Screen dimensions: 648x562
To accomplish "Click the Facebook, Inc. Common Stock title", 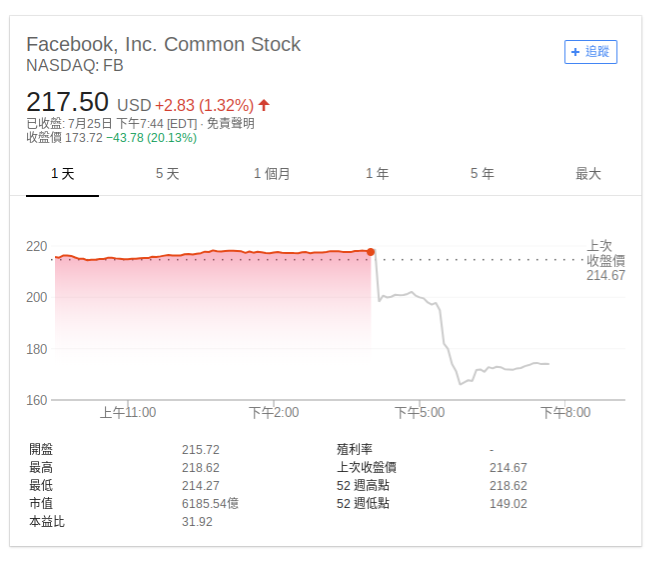I will coord(163,44).
